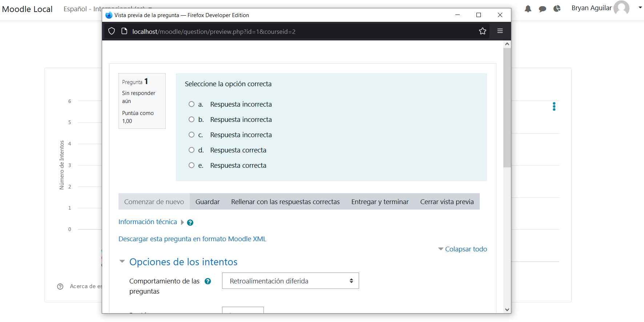Open the three-dot chart options menu

coord(554,106)
